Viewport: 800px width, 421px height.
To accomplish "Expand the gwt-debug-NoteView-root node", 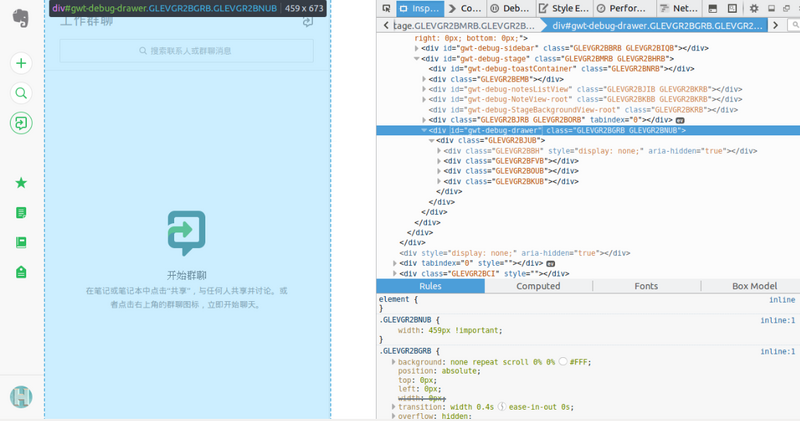I will coord(424,100).
